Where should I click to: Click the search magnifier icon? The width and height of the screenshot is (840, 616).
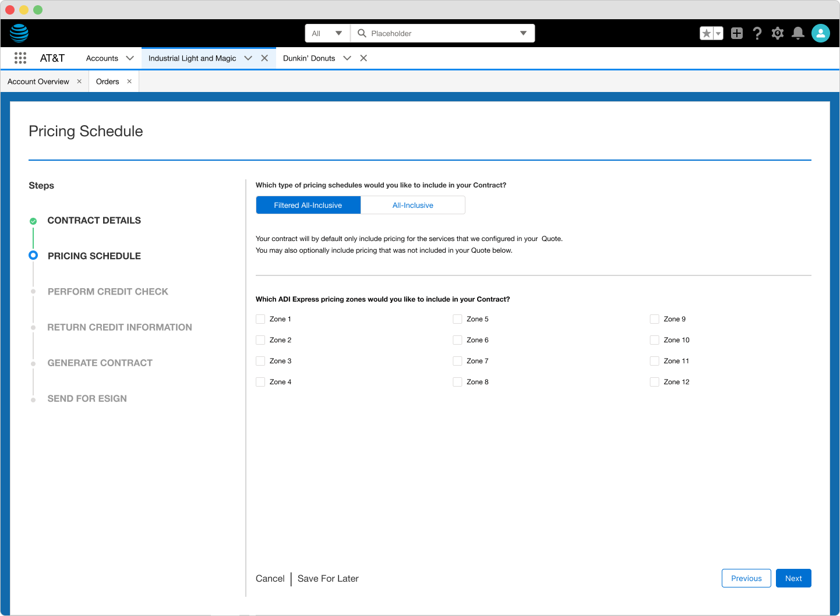(x=362, y=33)
